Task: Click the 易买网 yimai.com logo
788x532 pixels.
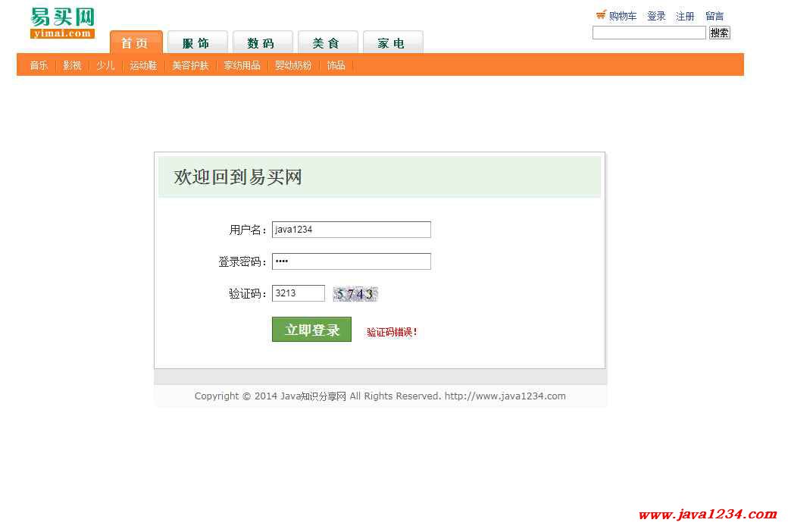Action: (x=62, y=23)
